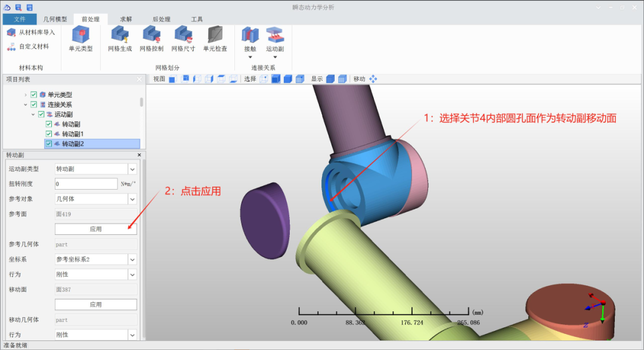Viewport: 644px width, 350px height.
Task: Select the 转动副1 tree item
Action: click(73, 134)
